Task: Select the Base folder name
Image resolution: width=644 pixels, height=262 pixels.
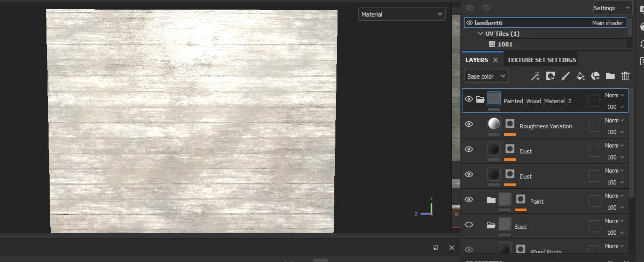Action: (x=520, y=227)
